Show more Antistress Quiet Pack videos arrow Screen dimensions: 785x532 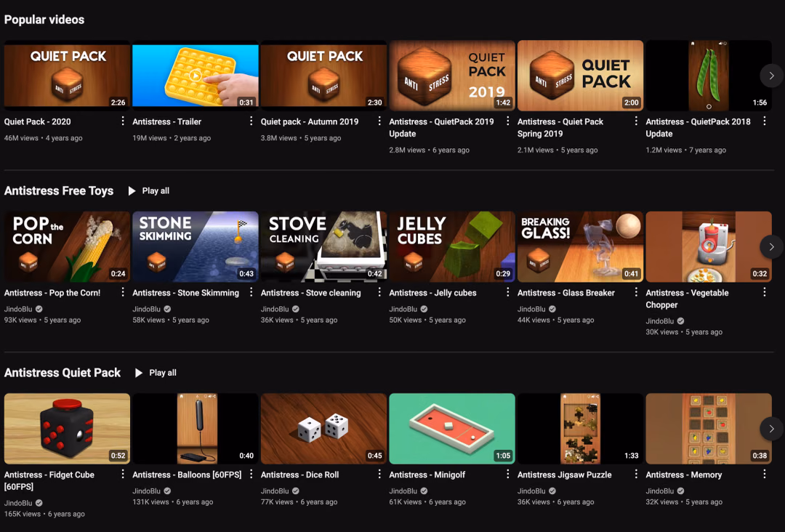pyautogui.click(x=771, y=428)
